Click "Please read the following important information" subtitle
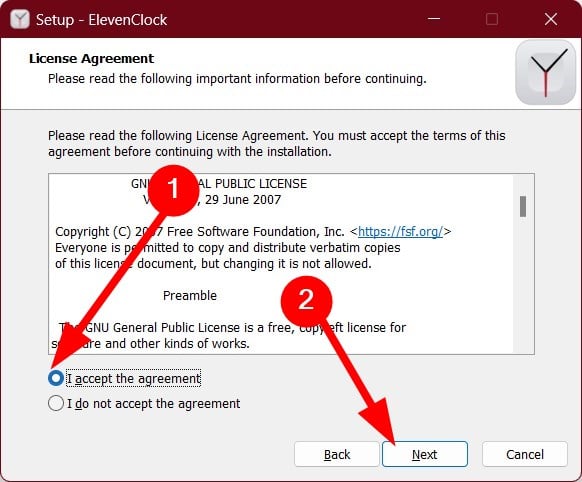Image resolution: width=582 pixels, height=482 pixels. [x=237, y=79]
